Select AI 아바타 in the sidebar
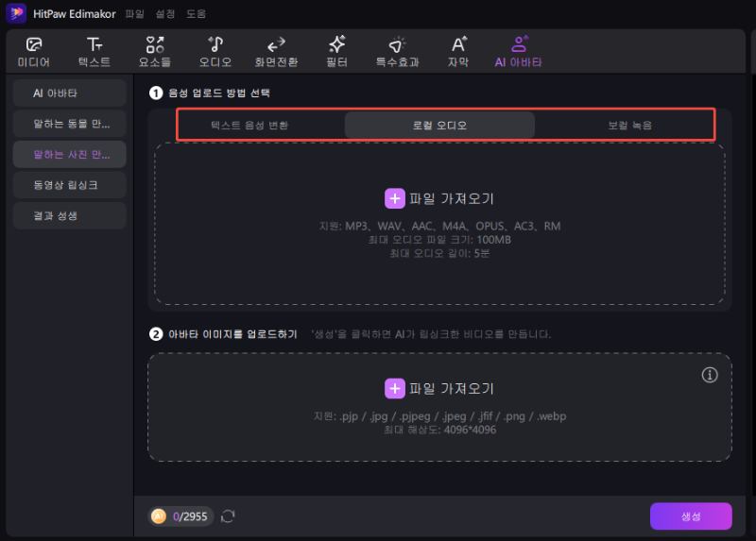756x541 pixels. 69,93
